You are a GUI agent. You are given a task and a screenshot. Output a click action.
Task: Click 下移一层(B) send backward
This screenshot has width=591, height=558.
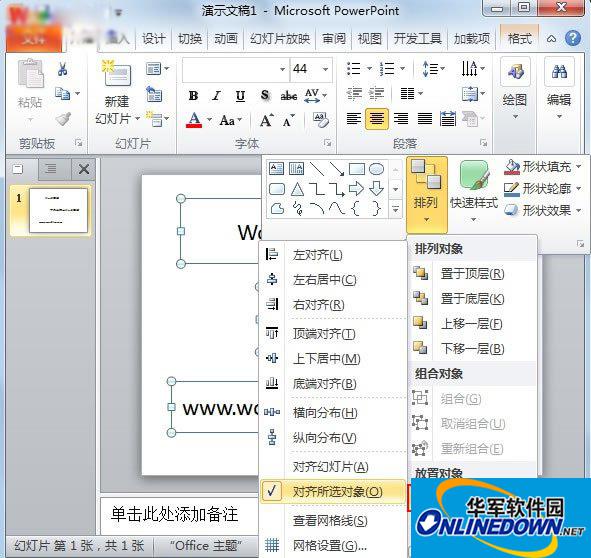tap(472, 348)
